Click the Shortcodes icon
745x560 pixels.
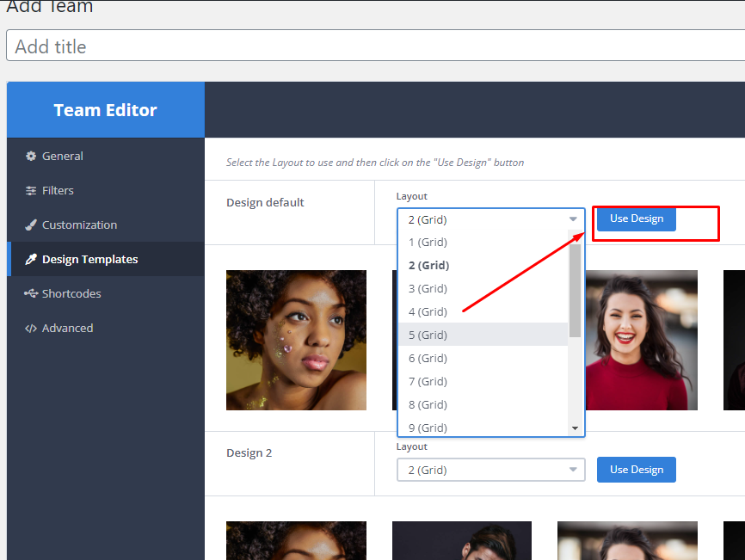31,293
